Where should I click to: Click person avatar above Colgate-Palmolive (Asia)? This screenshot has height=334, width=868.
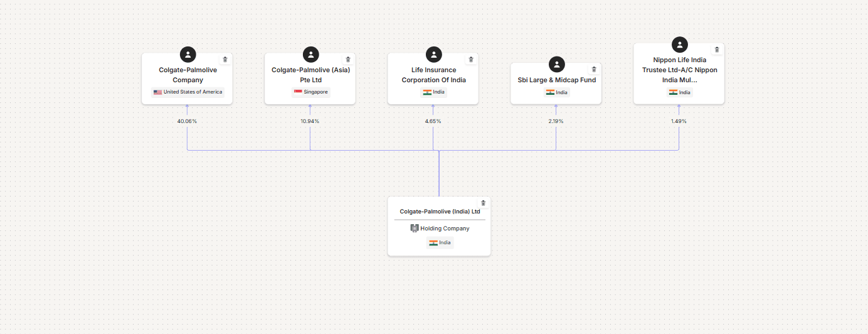pyautogui.click(x=310, y=55)
